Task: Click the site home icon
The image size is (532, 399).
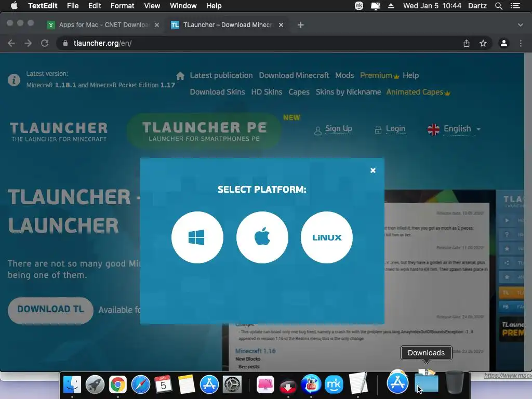Action: pyautogui.click(x=180, y=75)
